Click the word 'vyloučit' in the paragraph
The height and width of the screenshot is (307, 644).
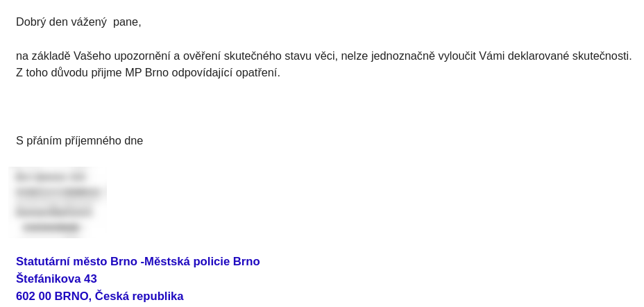coord(457,56)
